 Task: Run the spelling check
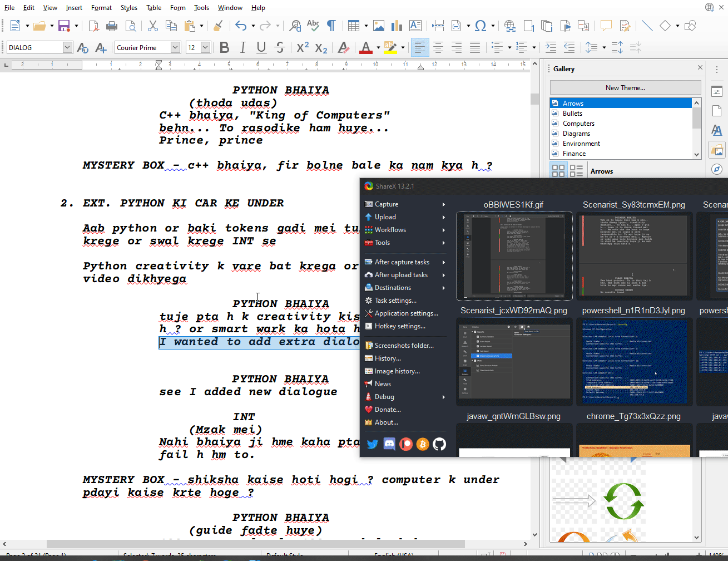click(x=313, y=26)
